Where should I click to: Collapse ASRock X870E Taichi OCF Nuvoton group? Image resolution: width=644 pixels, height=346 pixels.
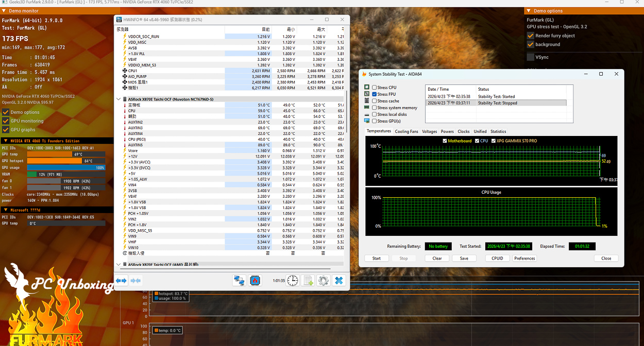[x=119, y=99]
